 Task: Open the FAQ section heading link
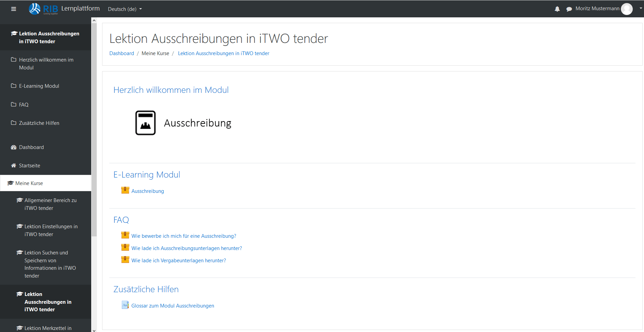121,220
